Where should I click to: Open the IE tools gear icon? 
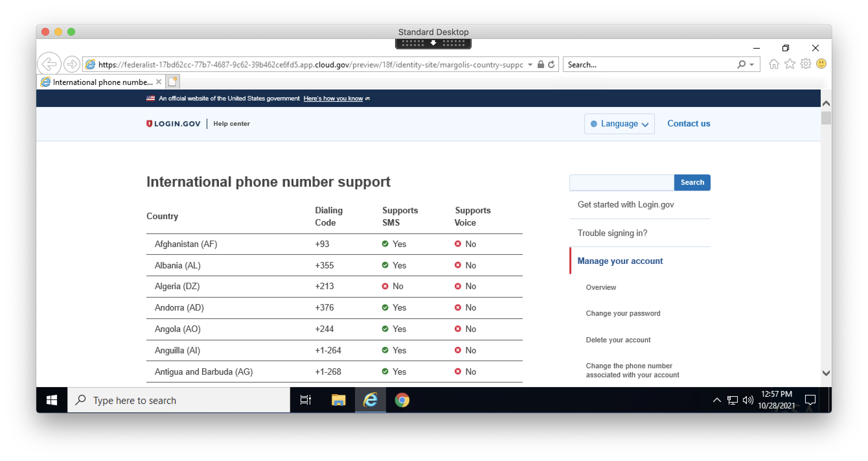[x=805, y=64]
